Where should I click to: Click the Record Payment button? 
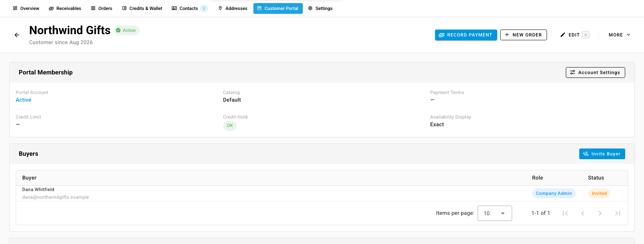[466, 35]
